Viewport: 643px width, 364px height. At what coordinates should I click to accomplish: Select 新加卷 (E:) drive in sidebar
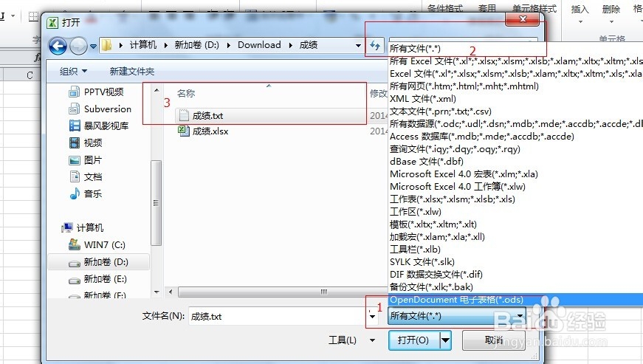point(98,279)
